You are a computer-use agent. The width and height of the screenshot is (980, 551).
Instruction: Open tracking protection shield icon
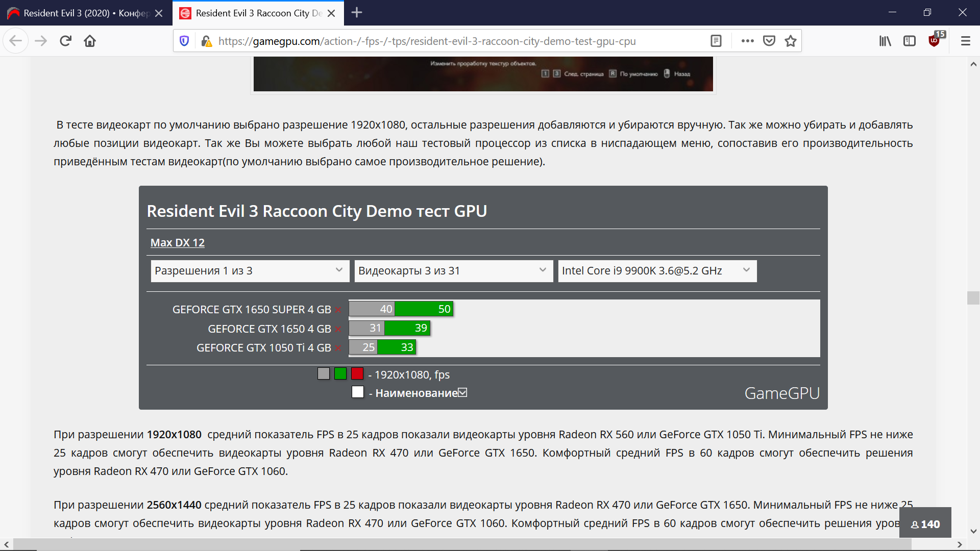click(x=185, y=41)
